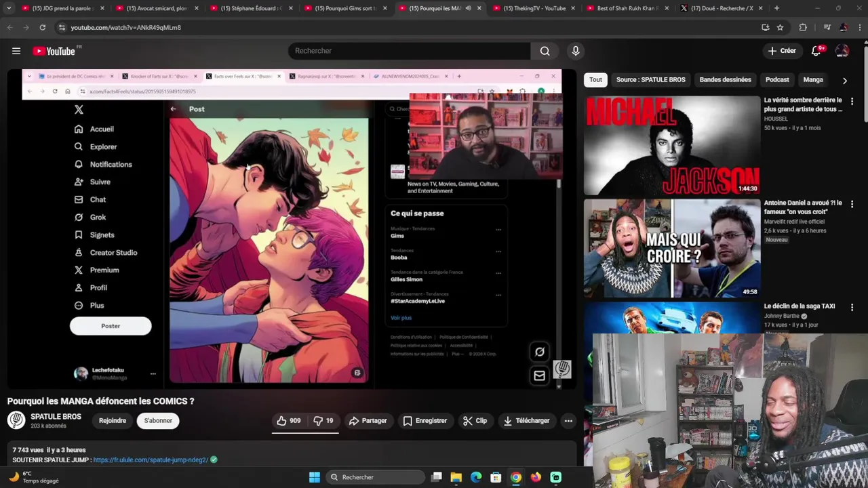Select the Podcast chip

point(777,80)
